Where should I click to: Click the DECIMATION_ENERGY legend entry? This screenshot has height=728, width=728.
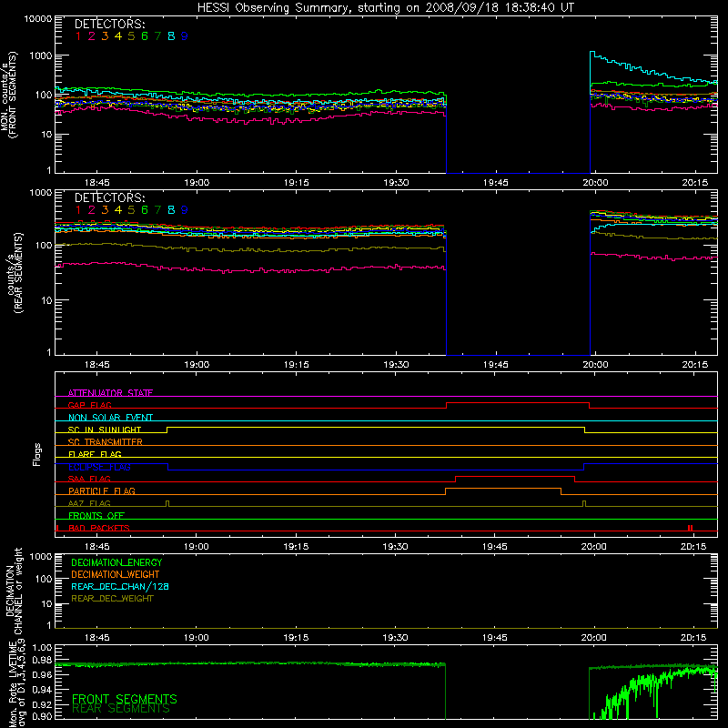(116, 562)
